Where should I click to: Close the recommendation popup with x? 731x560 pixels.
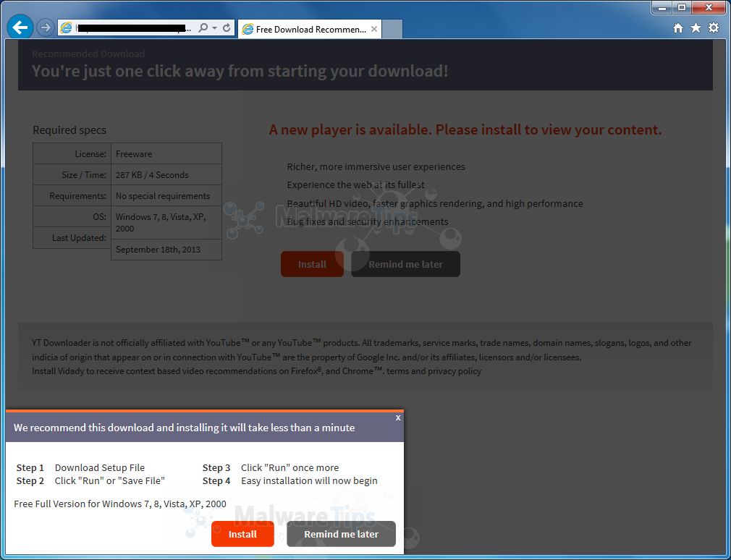398,417
